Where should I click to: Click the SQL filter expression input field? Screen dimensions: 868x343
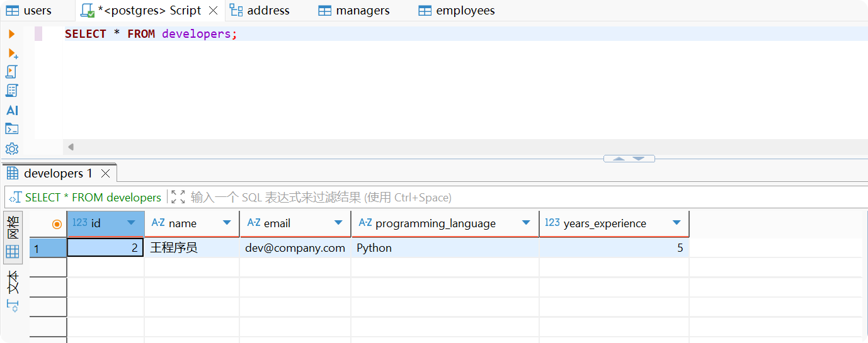[x=441, y=198]
